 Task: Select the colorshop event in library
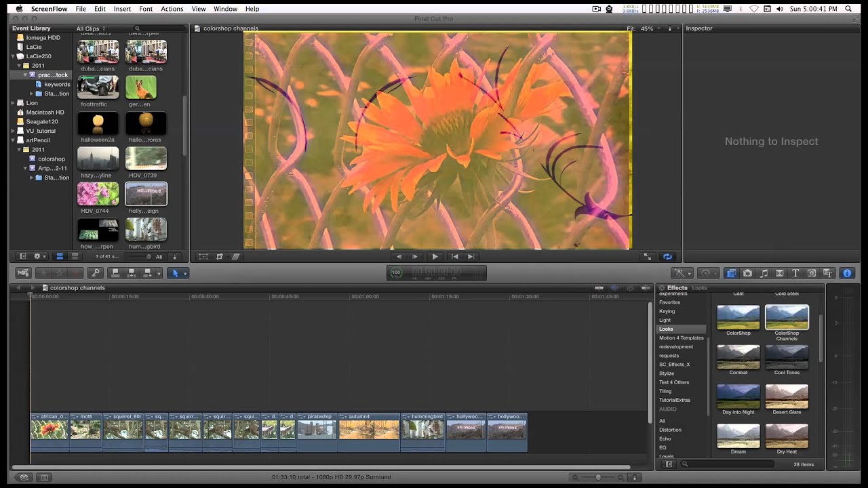pyautogui.click(x=52, y=159)
